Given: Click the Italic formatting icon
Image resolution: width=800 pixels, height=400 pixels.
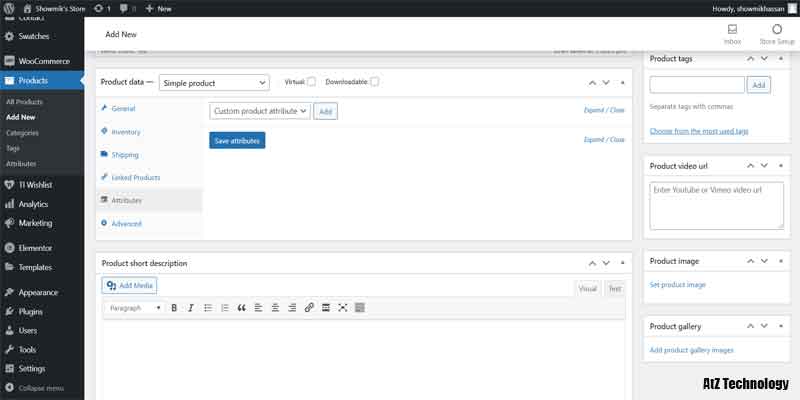Looking at the screenshot, I should coord(190,308).
